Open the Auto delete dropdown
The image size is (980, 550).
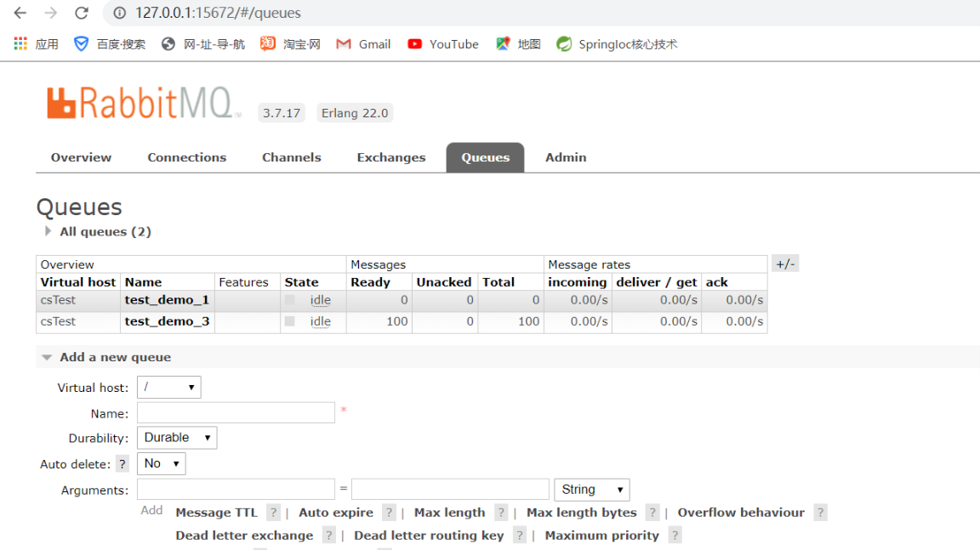click(x=162, y=464)
